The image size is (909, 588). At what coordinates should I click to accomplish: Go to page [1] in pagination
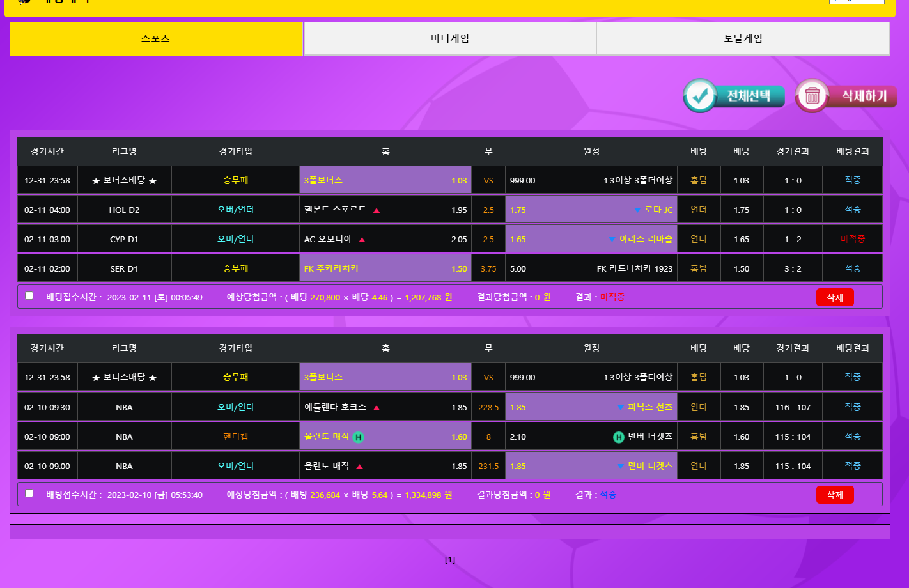point(450,560)
